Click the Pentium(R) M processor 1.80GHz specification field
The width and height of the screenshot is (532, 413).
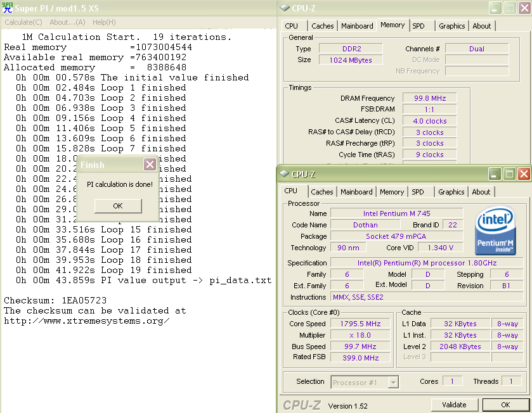pos(427,263)
